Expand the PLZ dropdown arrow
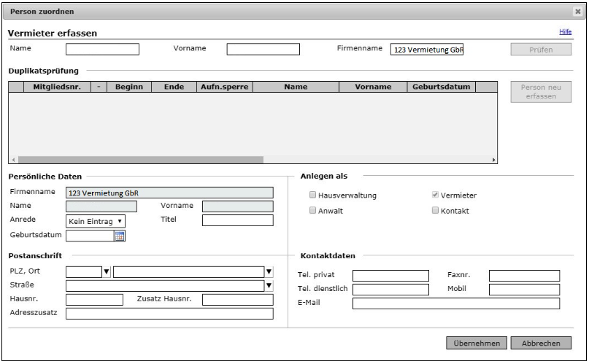 pos(106,272)
